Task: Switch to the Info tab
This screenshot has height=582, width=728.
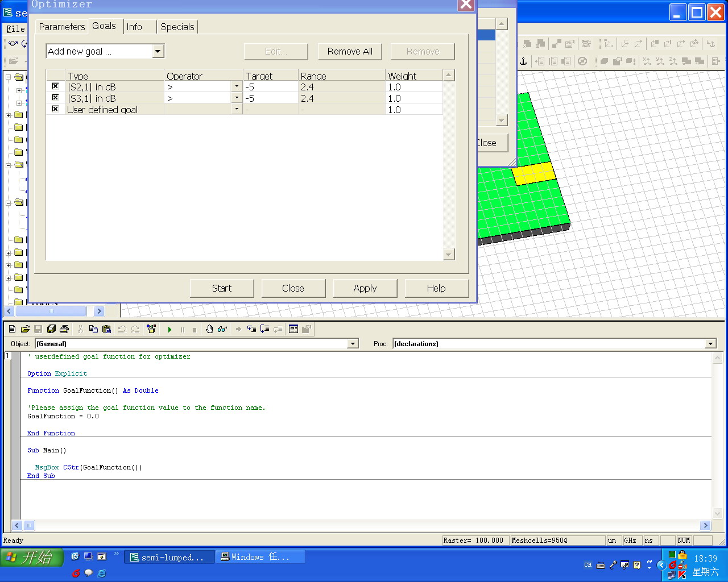Action: point(134,27)
